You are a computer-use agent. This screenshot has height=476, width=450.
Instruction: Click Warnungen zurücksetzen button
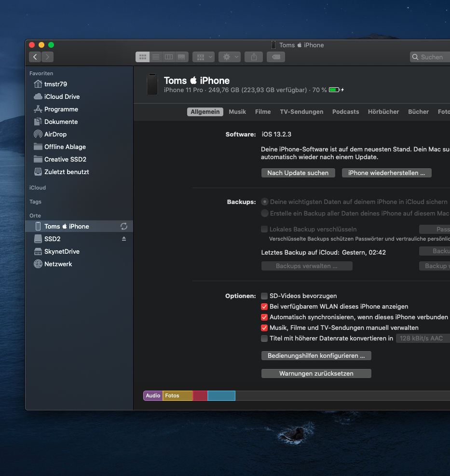click(x=316, y=374)
